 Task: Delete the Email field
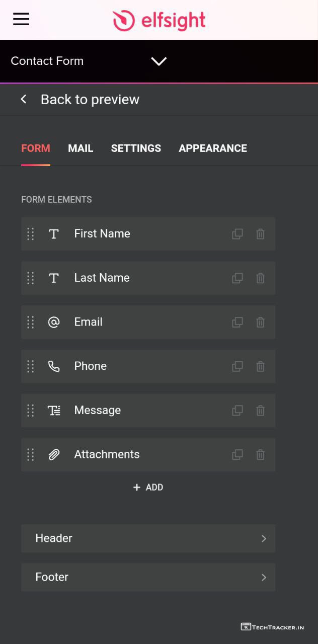(261, 322)
